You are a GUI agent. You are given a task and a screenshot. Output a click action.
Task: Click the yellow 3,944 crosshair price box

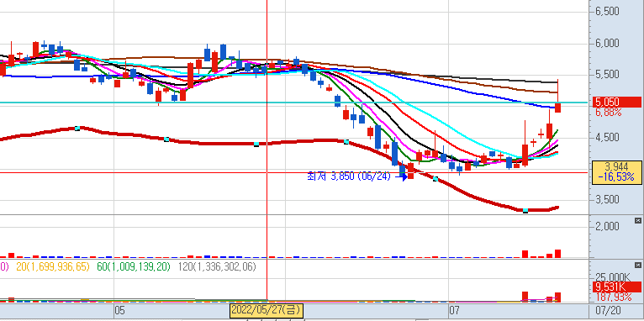(x=616, y=171)
